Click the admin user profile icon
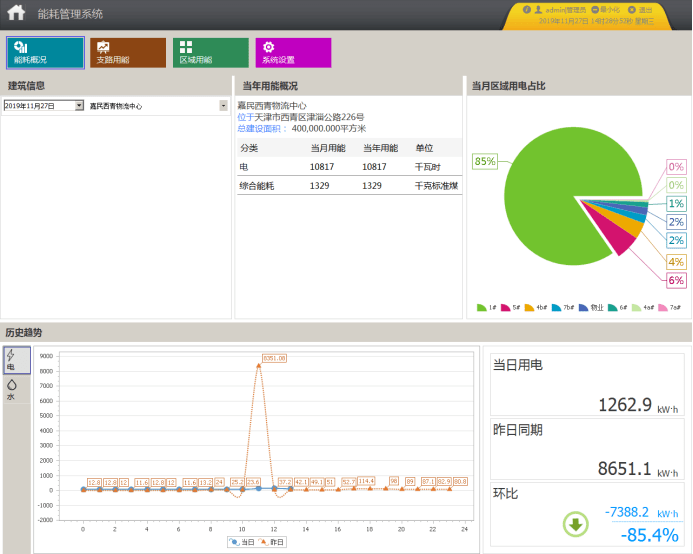Image resolution: width=693 pixels, height=554 pixels. point(538,10)
